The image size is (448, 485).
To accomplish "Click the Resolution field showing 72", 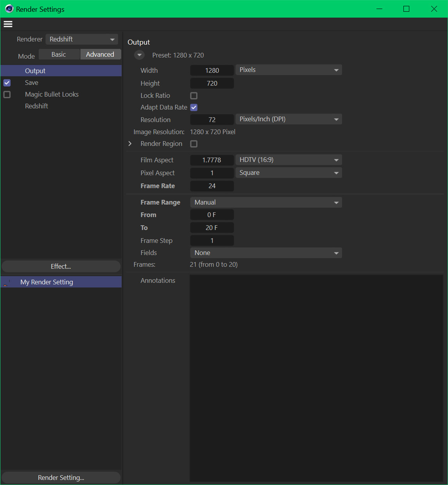I will pyautogui.click(x=212, y=120).
